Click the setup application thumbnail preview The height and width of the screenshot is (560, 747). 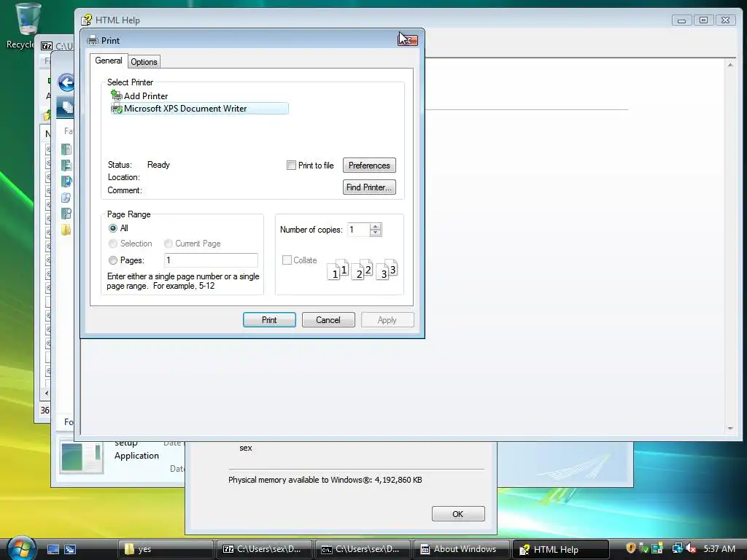click(x=82, y=457)
